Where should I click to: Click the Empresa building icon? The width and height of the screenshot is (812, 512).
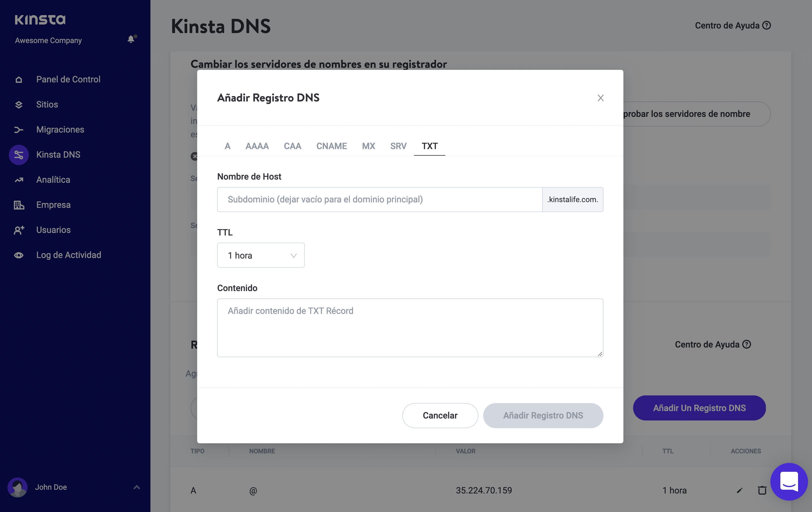19,205
